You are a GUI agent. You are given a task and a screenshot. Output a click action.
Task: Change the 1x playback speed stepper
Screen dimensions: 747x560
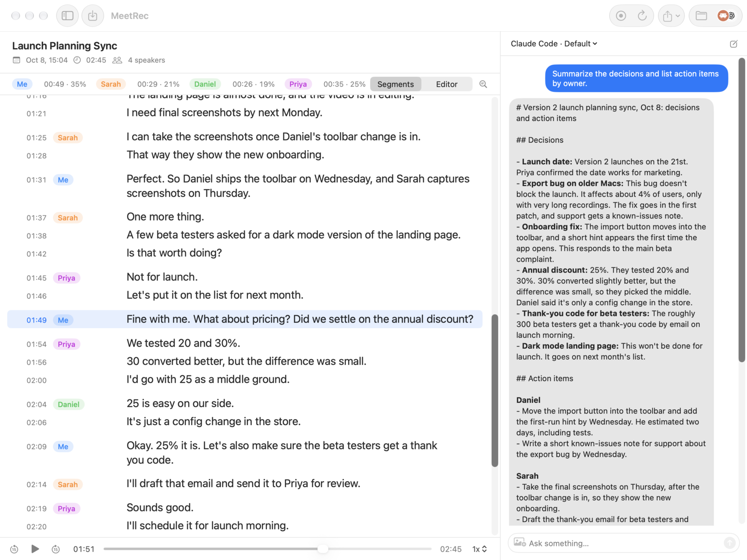tap(479, 549)
